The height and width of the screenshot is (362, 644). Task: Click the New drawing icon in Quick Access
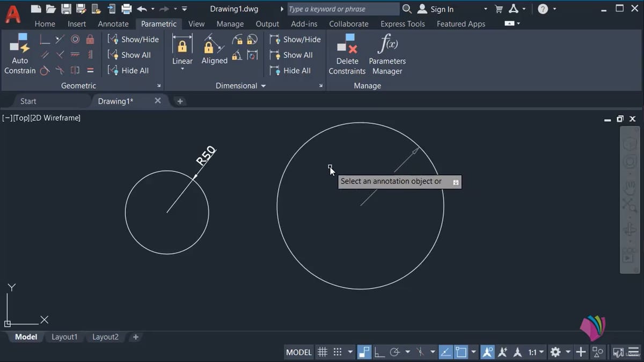[36, 9]
